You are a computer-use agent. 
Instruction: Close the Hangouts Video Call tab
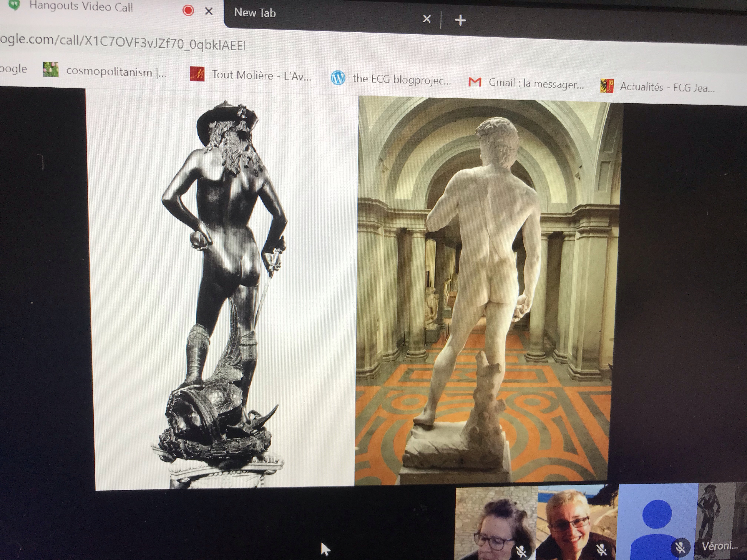click(209, 11)
